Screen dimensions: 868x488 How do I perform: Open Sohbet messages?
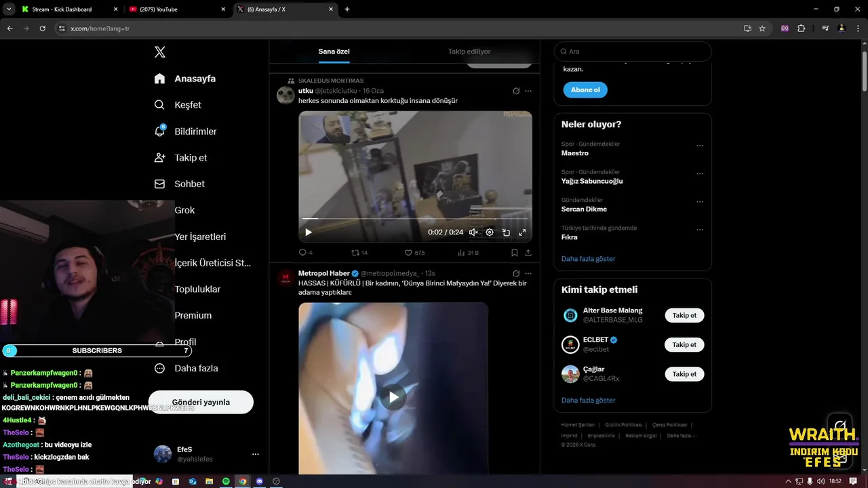click(179, 184)
